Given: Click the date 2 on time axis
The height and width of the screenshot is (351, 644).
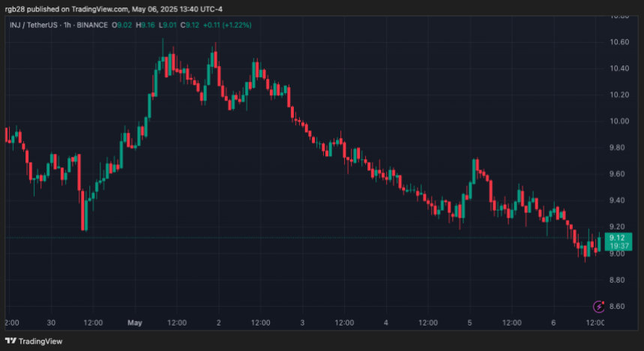Looking at the screenshot, I should point(218,323).
